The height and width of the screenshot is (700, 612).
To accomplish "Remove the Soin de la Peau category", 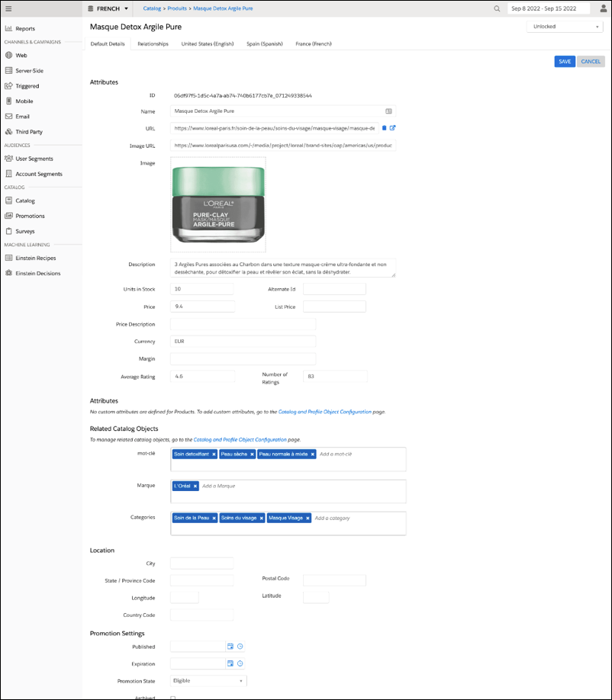I will tap(214, 519).
